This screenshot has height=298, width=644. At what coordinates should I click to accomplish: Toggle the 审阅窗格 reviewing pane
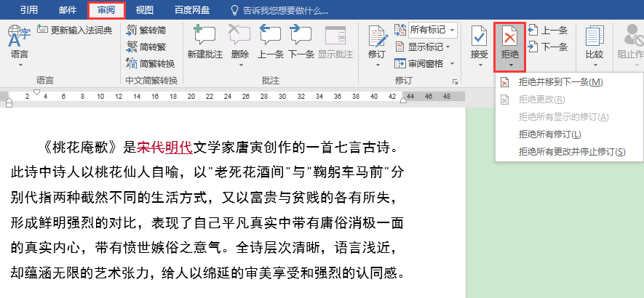(x=419, y=64)
